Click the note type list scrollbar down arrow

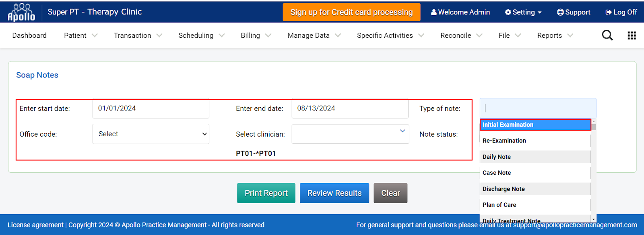[594, 219]
